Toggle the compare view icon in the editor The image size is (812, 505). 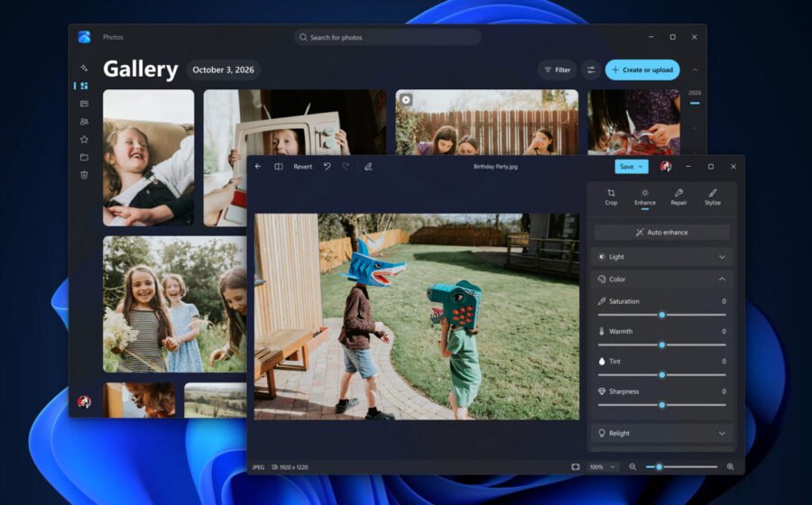279,167
